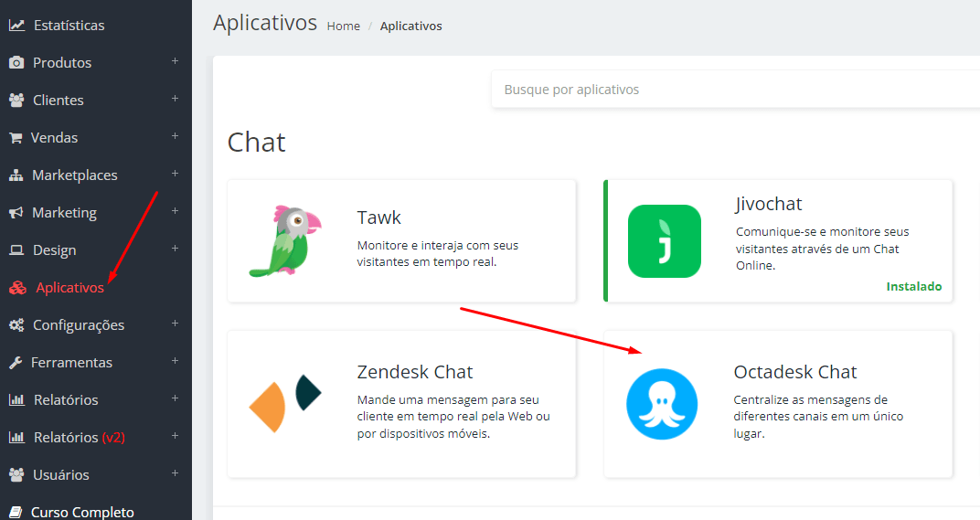The width and height of the screenshot is (980, 520).
Task: Open the Tawk app title
Action: click(x=378, y=218)
